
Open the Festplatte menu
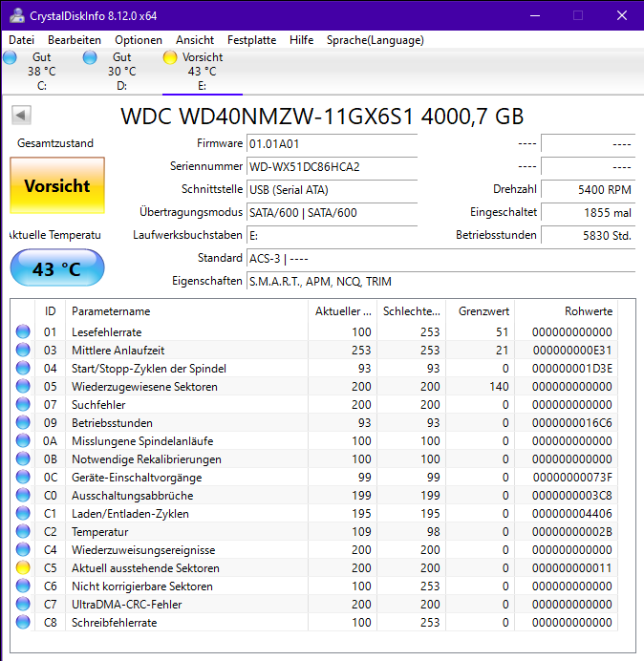point(252,40)
